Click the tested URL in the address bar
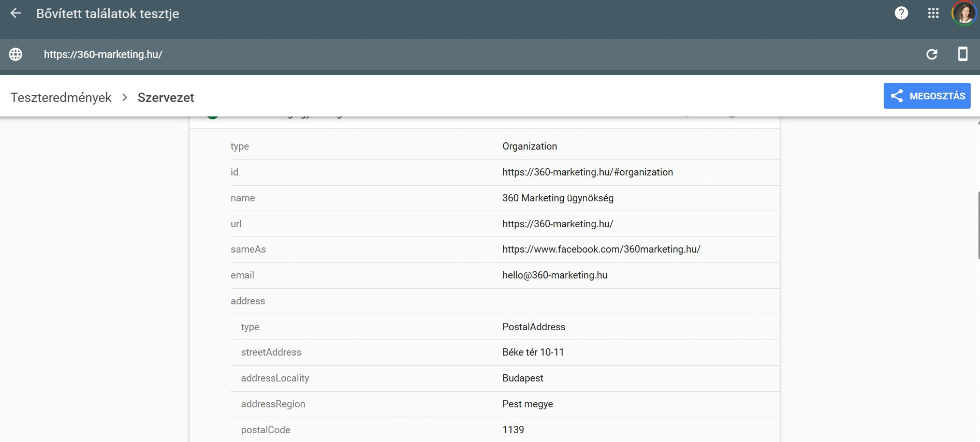 (x=103, y=54)
